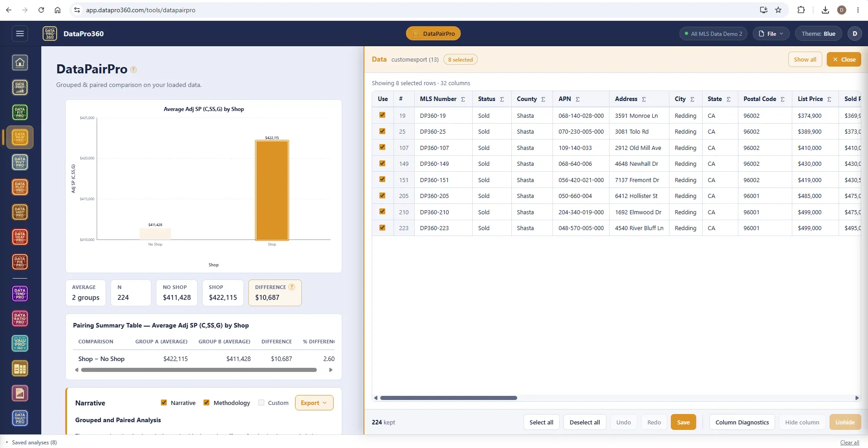Open Column Diagnostics
This screenshot has width=868, height=448.
coord(742,422)
